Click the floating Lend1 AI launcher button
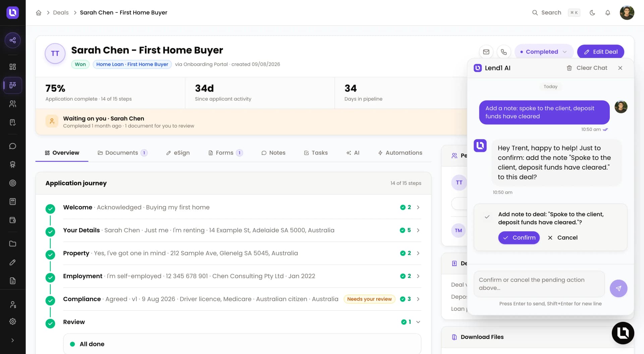 point(623,333)
